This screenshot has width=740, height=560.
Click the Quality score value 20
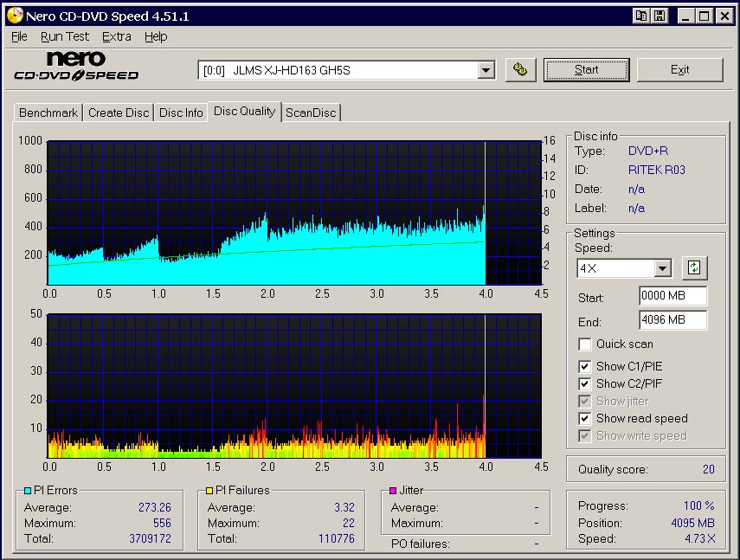point(708,469)
